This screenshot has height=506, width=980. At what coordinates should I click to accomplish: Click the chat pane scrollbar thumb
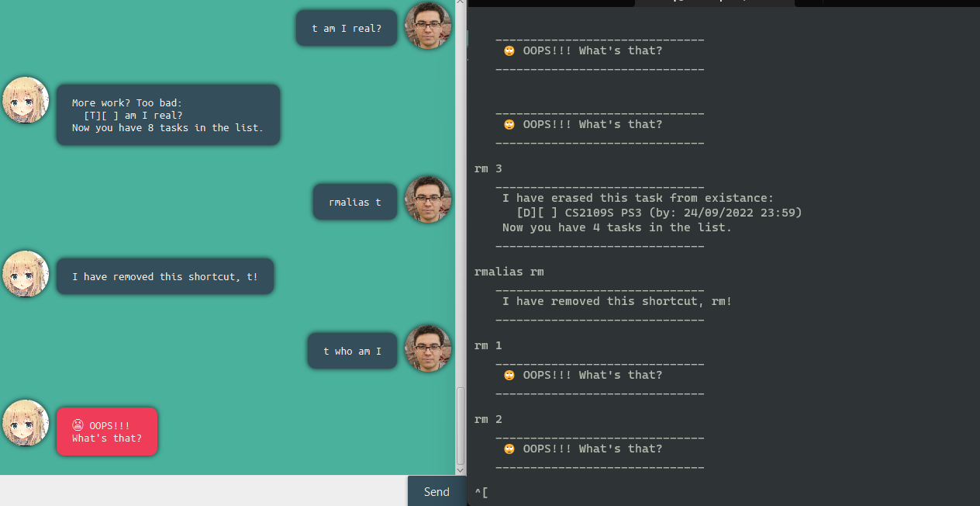click(461, 425)
